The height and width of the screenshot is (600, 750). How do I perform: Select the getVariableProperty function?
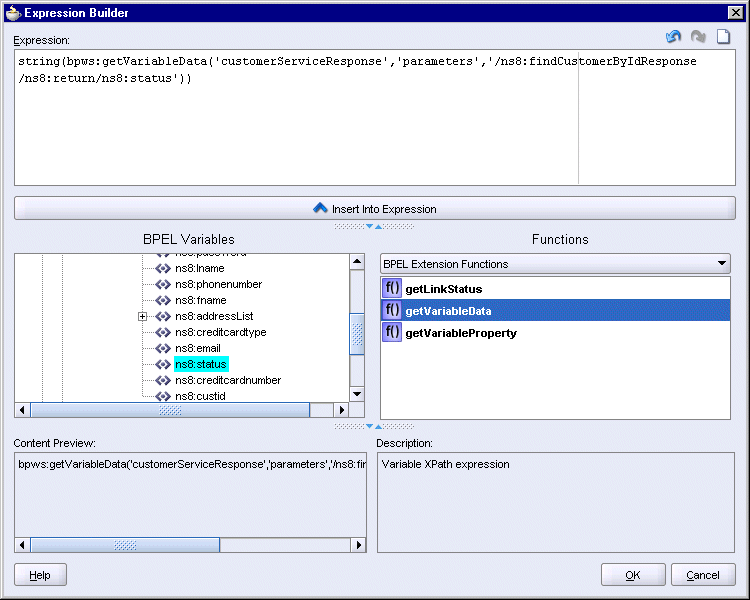coord(555,333)
